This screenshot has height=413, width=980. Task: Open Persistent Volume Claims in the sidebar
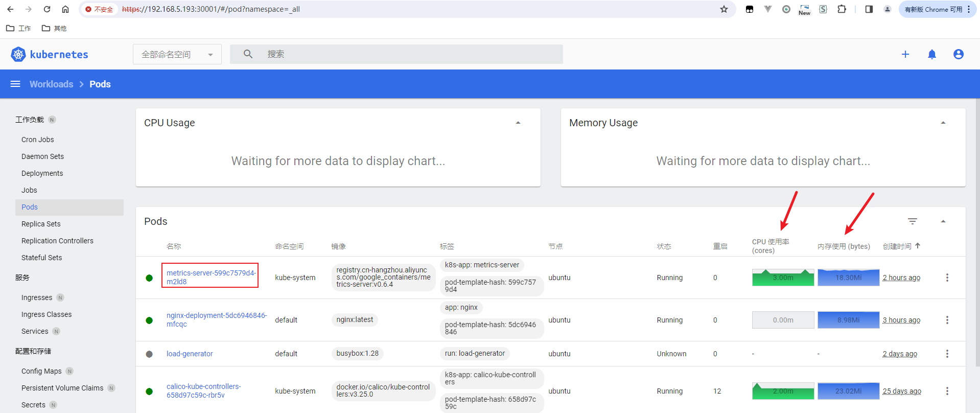coord(62,388)
